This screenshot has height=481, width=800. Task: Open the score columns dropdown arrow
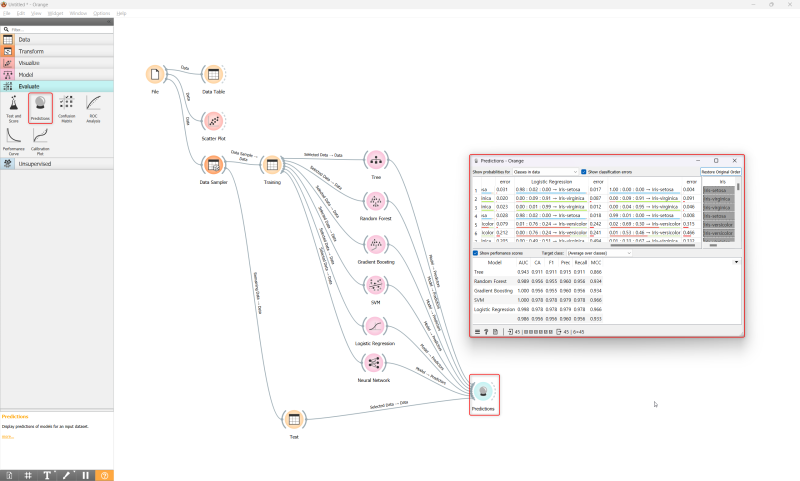(736, 262)
